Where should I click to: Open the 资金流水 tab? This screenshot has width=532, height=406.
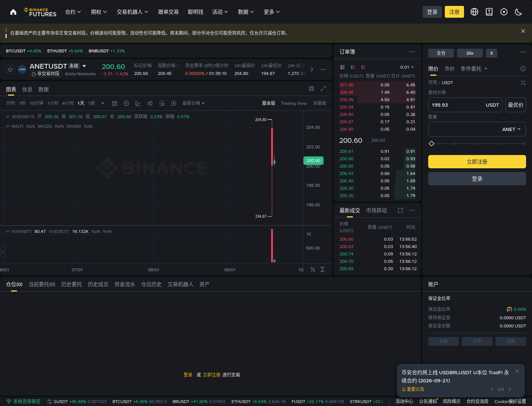125,284
